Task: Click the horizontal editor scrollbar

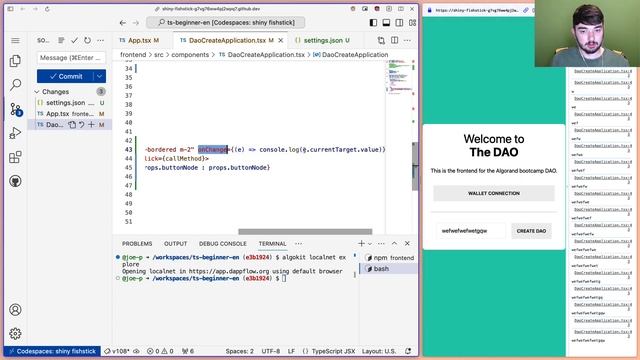Action: (305, 231)
